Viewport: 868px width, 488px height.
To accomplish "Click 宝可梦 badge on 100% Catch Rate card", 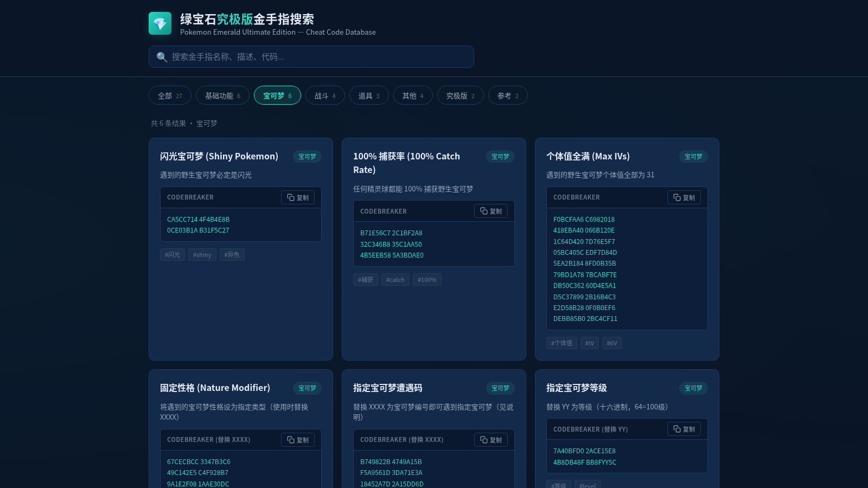I will [500, 156].
